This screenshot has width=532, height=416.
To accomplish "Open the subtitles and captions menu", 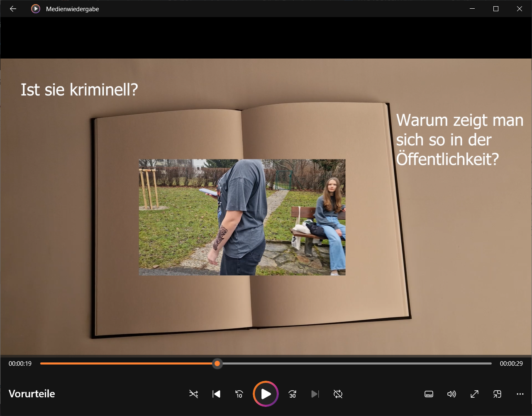I will [429, 394].
